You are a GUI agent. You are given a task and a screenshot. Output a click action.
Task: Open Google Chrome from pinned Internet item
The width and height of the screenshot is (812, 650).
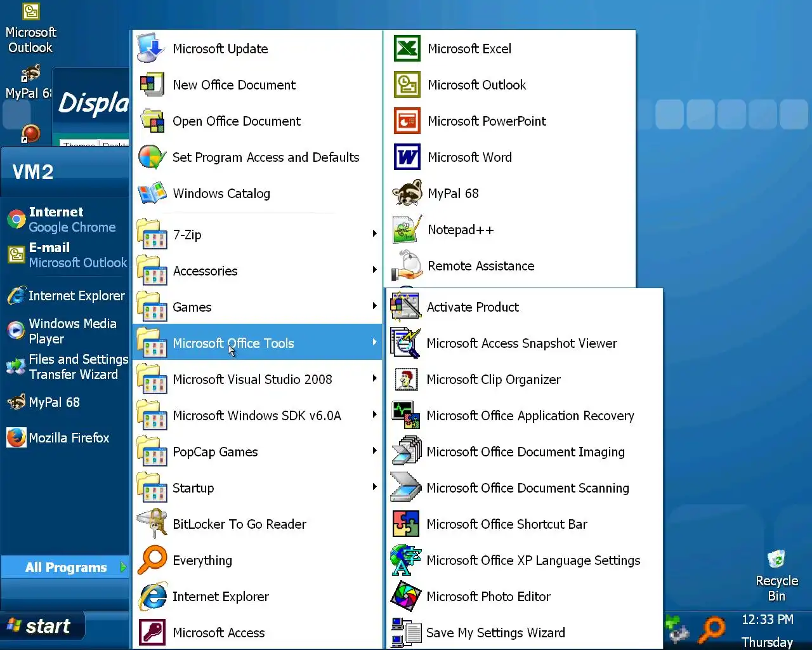(65, 220)
